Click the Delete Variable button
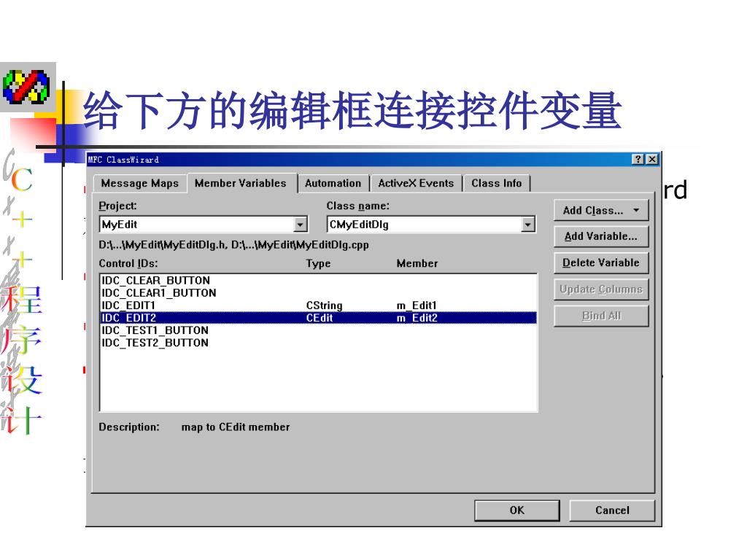This screenshot has height=560, width=747. pyautogui.click(x=601, y=262)
